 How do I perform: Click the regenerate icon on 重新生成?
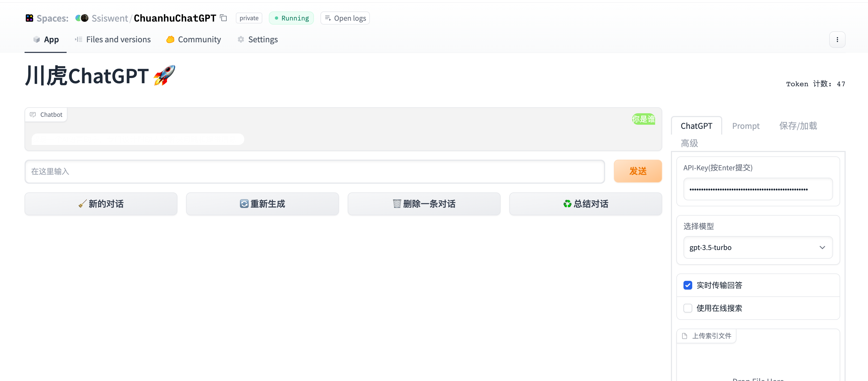tap(244, 204)
